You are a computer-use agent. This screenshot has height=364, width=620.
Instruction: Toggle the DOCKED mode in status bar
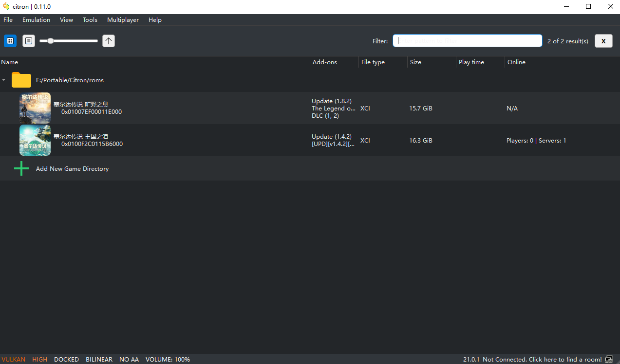[66, 359]
